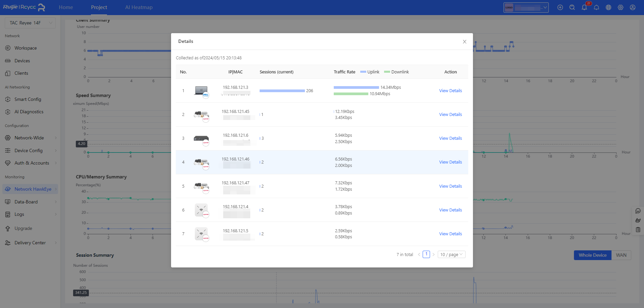Click the notification bell with red badge

click(x=584, y=7)
